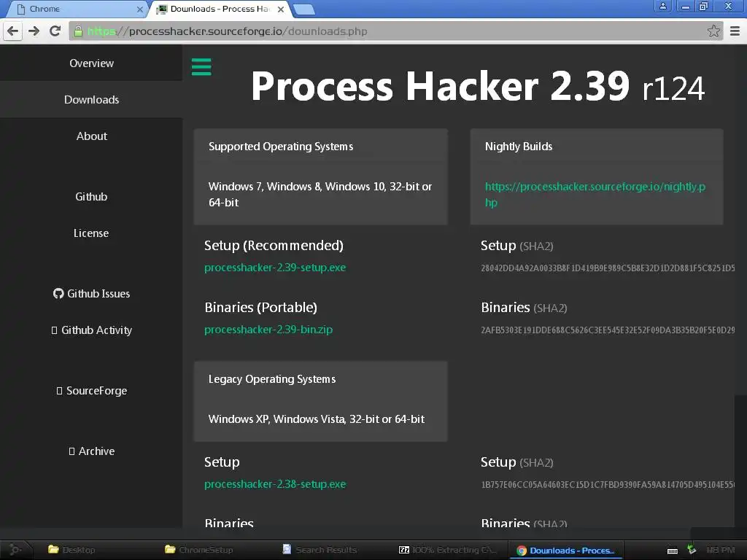Open a new tab button
Image resolution: width=747 pixels, height=560 pixels.
[x=303, y=9]
